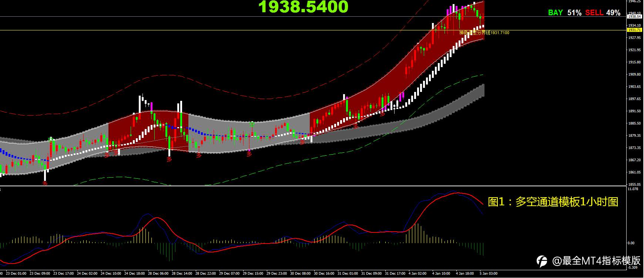
Task: Click the large green 1938.5400 price readout
Action: [x=303, y=7]
